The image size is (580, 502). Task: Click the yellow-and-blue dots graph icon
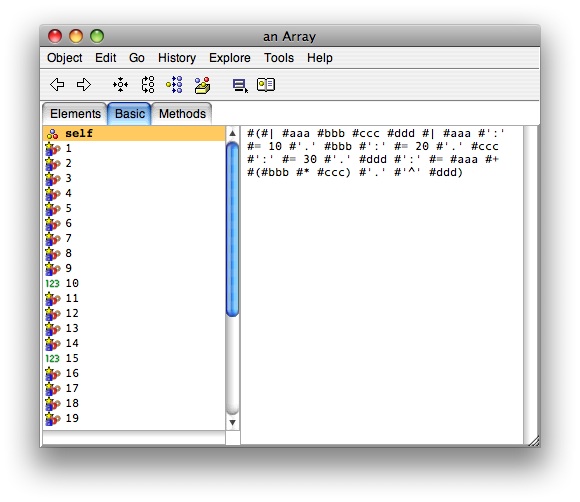coord(174,84)
